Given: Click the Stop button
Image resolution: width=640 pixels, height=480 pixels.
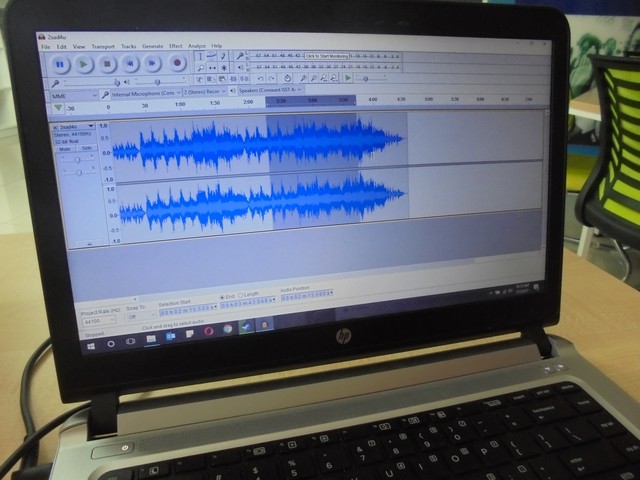Looking at the screenshot, I should pos(107,64).
